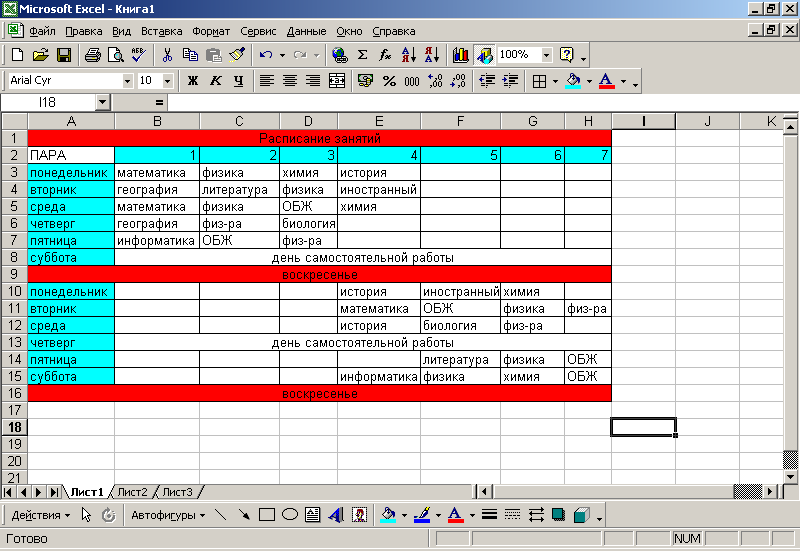This screenshot has width=800, height=551.
Task: Switch to the Лист2 sheet tab
Action: (x=132, y=492)
